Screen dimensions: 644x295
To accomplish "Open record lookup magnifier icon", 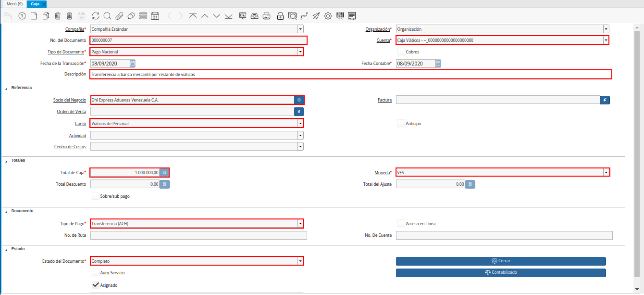I will coord(107,16).
